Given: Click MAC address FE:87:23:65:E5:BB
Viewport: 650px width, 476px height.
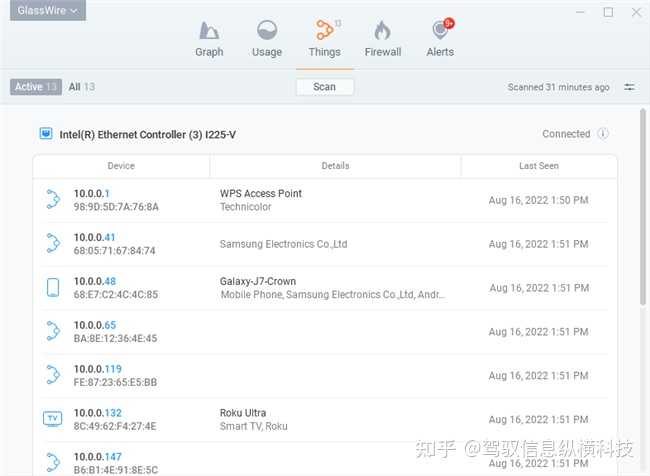Looking at the screenshot, I should click(x=115, y=382).
